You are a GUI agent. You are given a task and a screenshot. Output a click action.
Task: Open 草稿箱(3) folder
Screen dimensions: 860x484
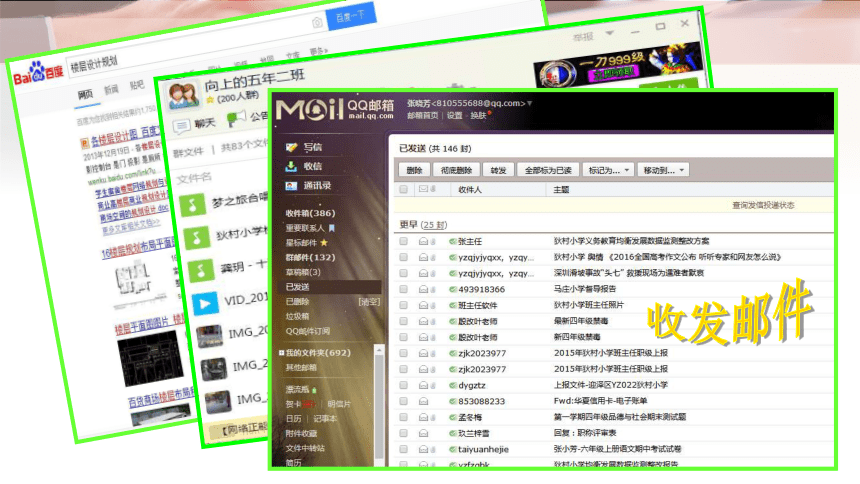(303, 272)
